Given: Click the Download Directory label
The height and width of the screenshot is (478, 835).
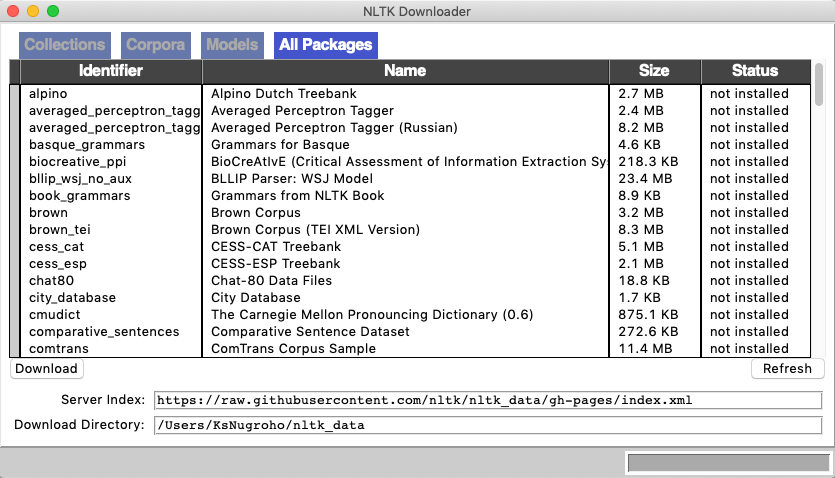Looking at the screenshot, I should [x=79, y=425].
